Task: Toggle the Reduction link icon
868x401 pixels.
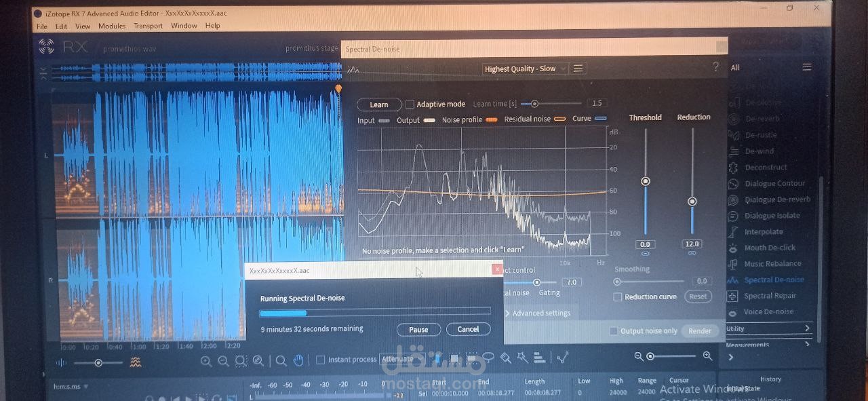Action: point(692,253)
